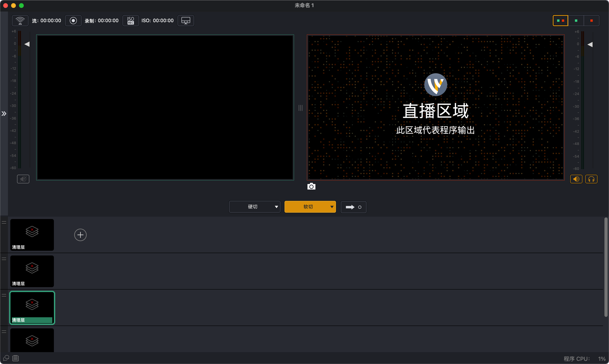Screen dimensions: 609x364
Task: Toggle headphone monitoring button
Action: [x=591, y=179]
